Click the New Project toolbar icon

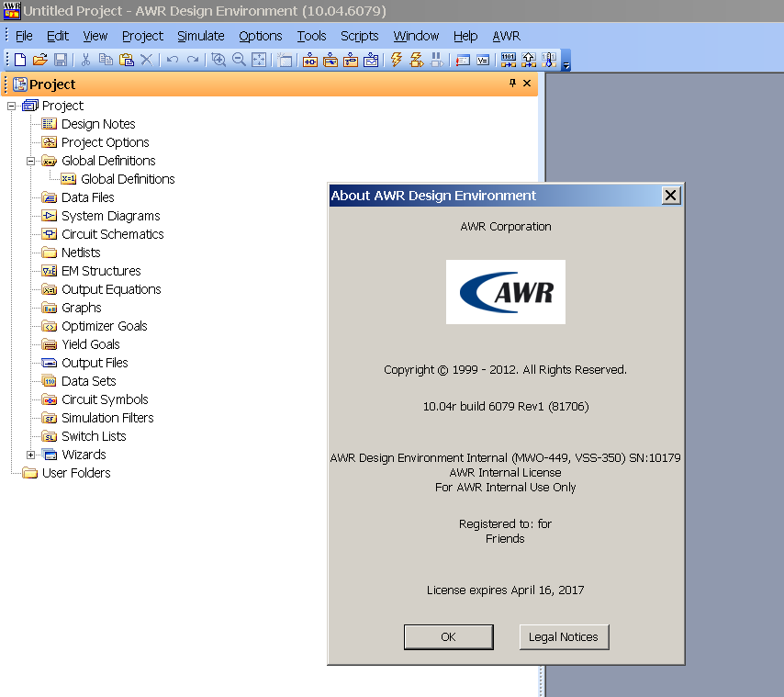[20, 60]
